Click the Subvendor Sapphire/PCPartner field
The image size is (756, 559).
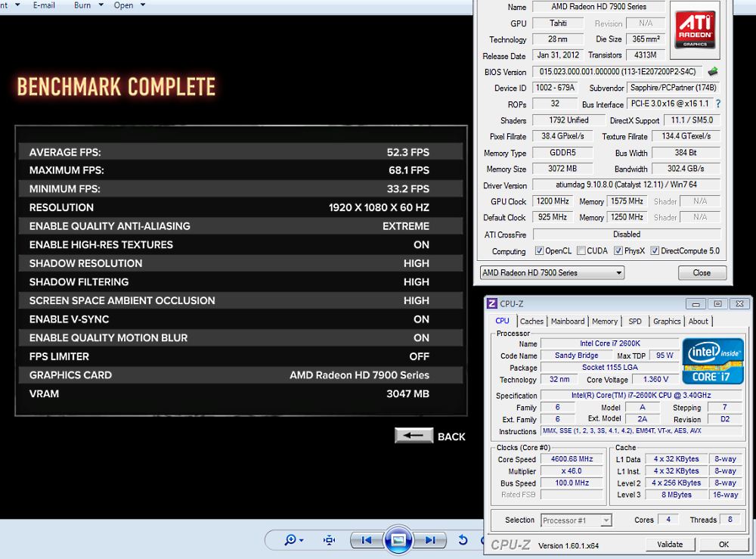[674, 88]
